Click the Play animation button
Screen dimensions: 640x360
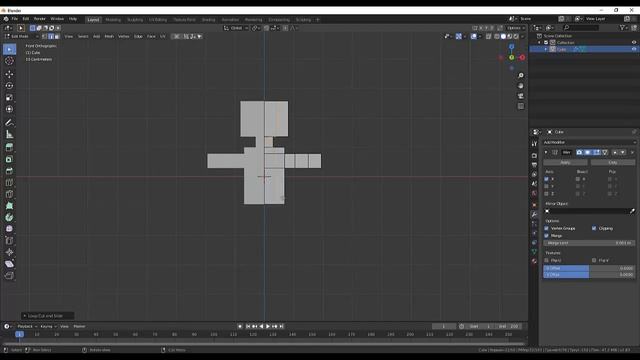tap(268, 327)
